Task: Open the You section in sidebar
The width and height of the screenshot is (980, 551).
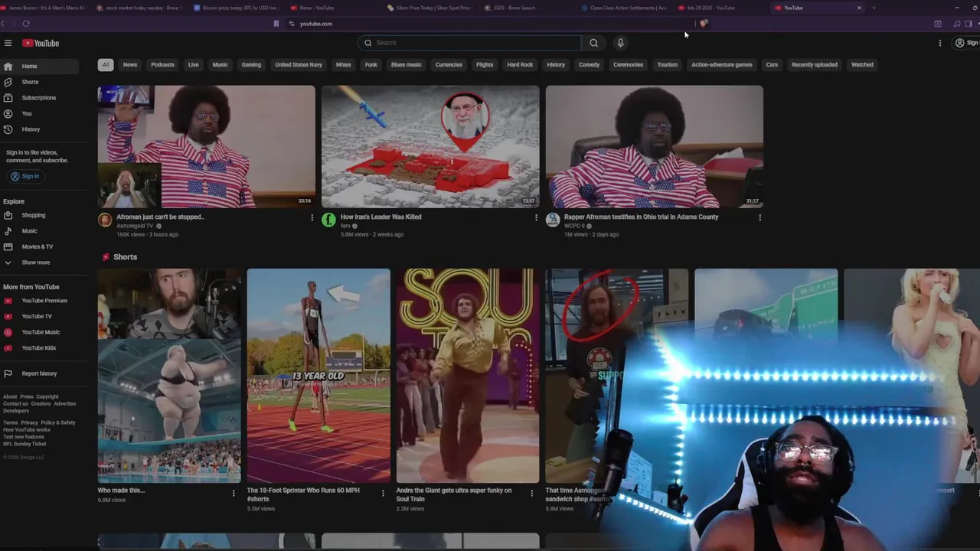Action: pos(40,113)
